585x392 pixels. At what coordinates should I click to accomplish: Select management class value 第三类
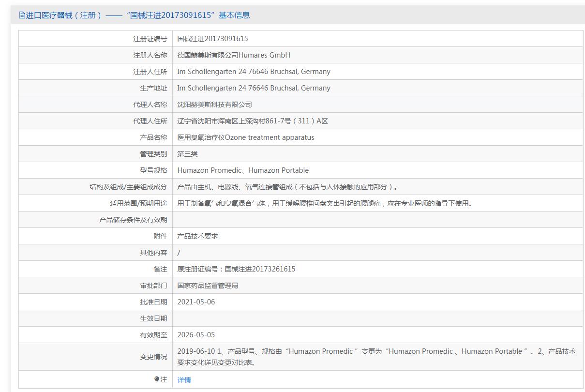click(188, 154)
